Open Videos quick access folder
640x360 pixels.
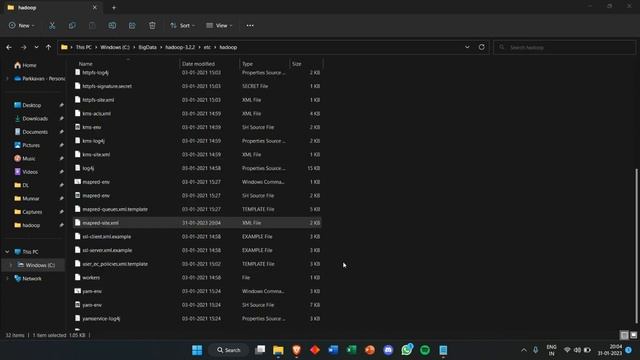(x=26, y=172)
